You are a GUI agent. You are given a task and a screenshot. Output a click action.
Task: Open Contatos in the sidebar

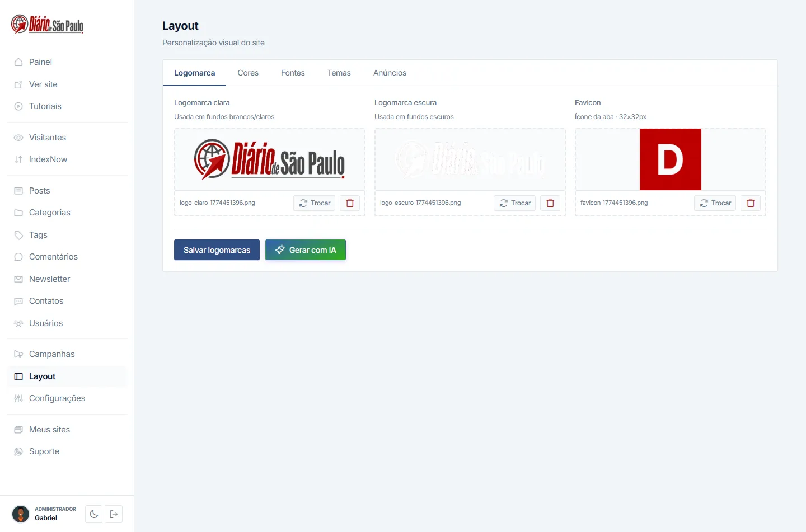coord(67,301)
